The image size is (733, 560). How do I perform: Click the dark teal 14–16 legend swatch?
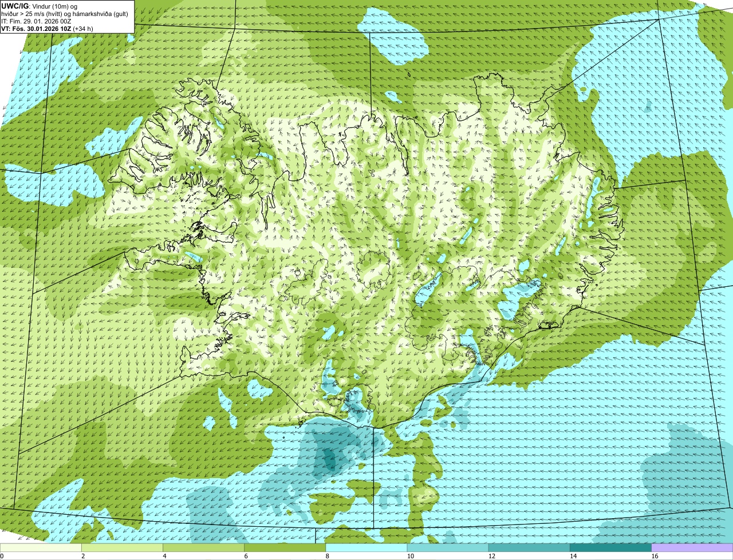[x=610, y=547]
